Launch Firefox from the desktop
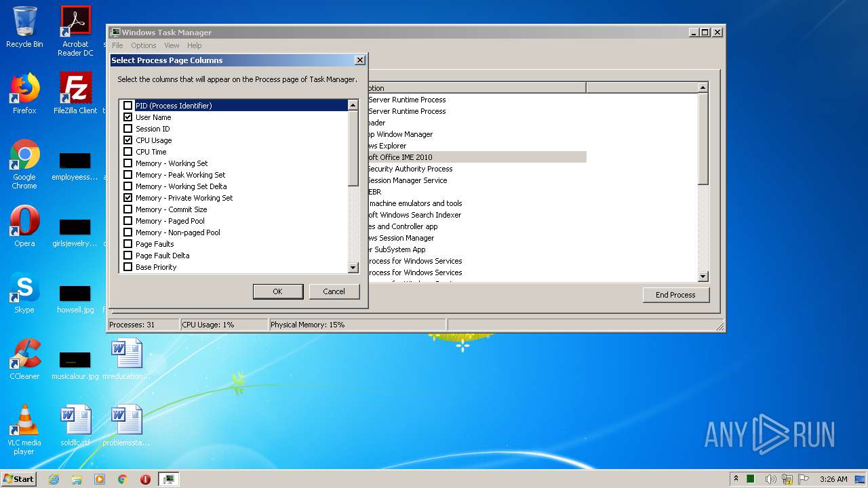The image size is (868, 488). [x=24, y=94]
